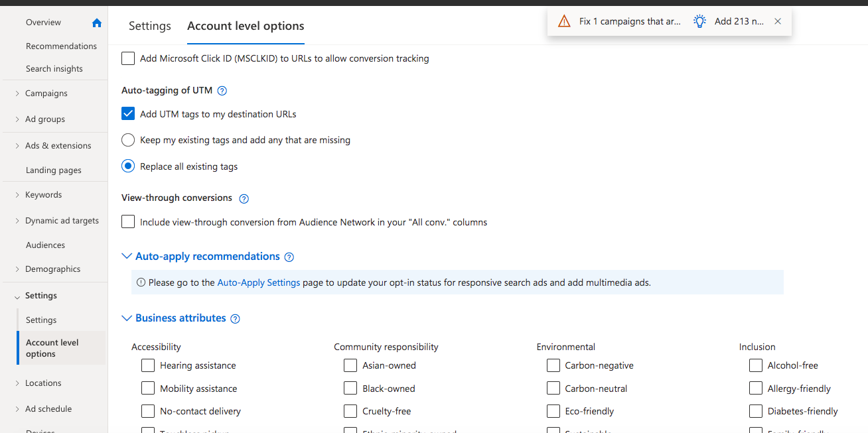Dismiss the campaigns notification banner

[777, 21]
